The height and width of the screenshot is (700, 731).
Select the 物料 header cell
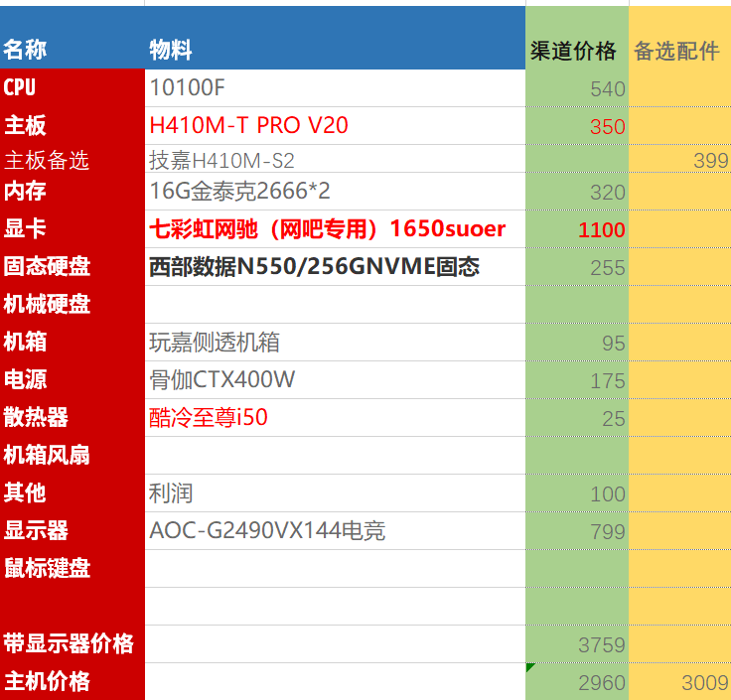click(x=335, y=38)
